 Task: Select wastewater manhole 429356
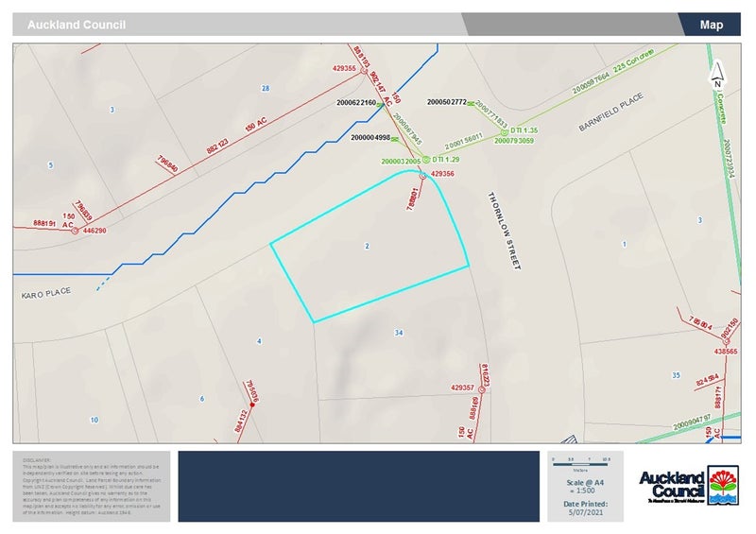(x=422, y=176)
